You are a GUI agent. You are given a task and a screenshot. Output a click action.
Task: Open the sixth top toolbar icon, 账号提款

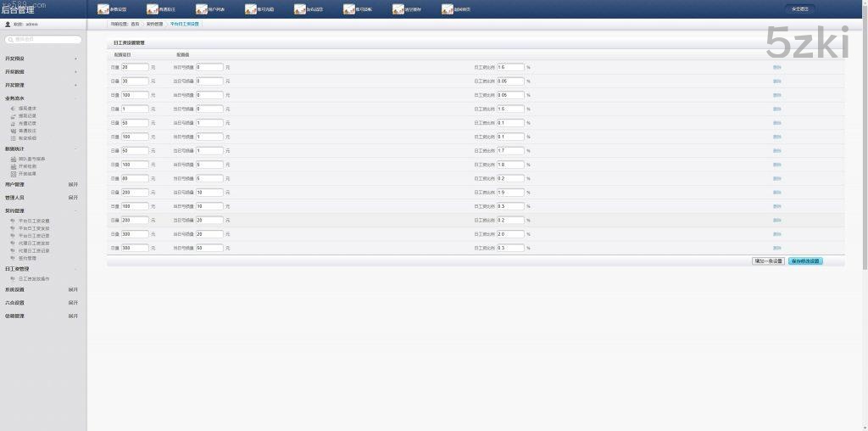click(348, 8)
